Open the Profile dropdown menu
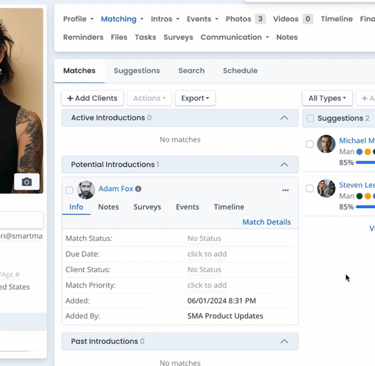Image resolution: width=375 pixels, height=366 pixels. tap(78, 19)
